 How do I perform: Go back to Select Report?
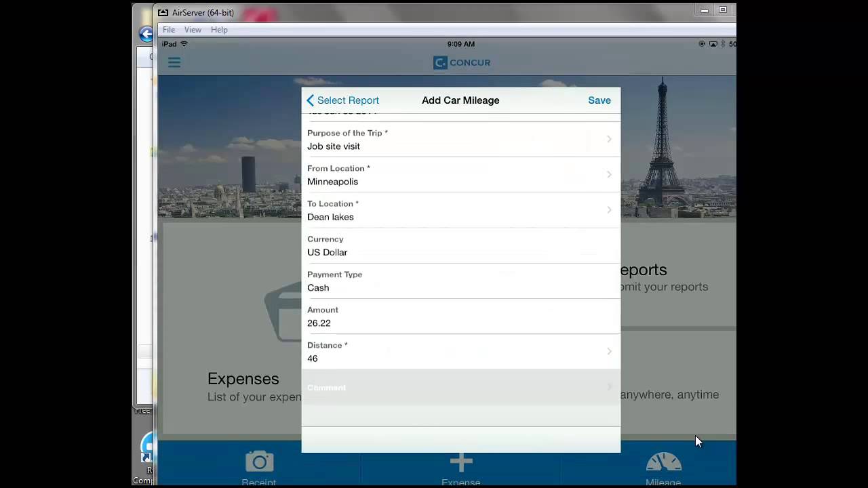(x=343, y=100)
